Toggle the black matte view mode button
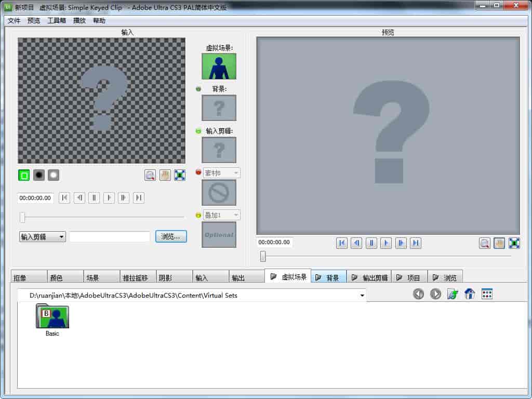 (39, 175)
